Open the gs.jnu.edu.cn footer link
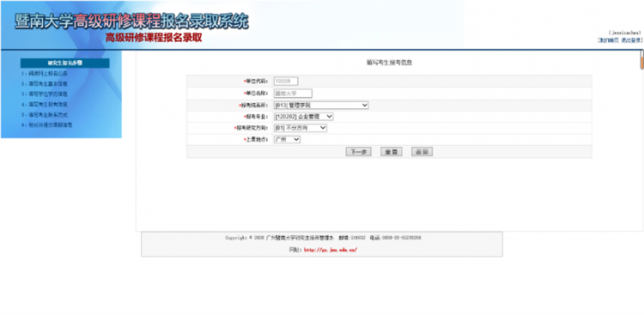The width and height of the screenshot is (644, 315). (331, 250)
